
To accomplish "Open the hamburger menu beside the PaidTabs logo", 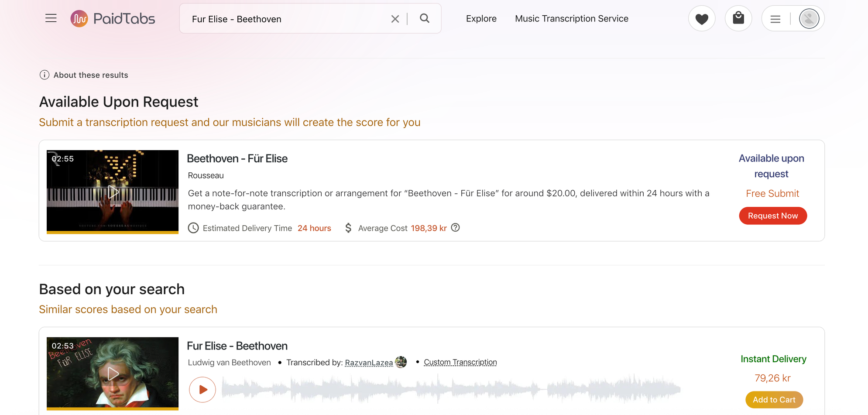I will click(x=51, y=18).
